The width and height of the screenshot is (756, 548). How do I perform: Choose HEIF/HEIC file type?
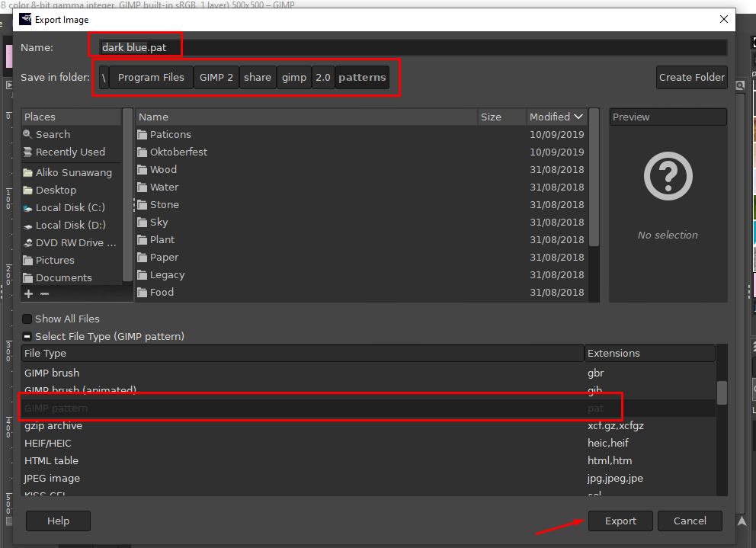[368, 443]
